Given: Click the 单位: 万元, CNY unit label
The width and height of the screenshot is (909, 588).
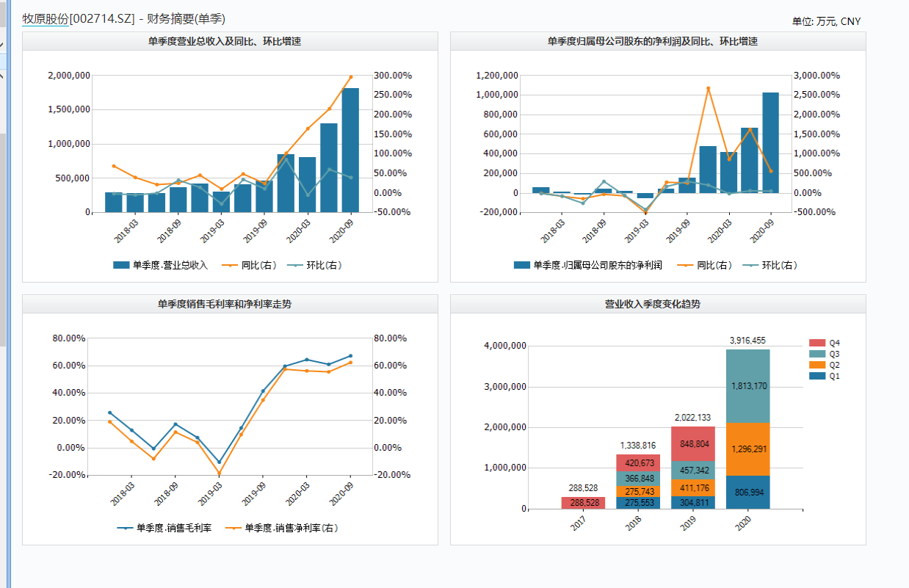Looking at the screenshot, I should tap(826, 21).
